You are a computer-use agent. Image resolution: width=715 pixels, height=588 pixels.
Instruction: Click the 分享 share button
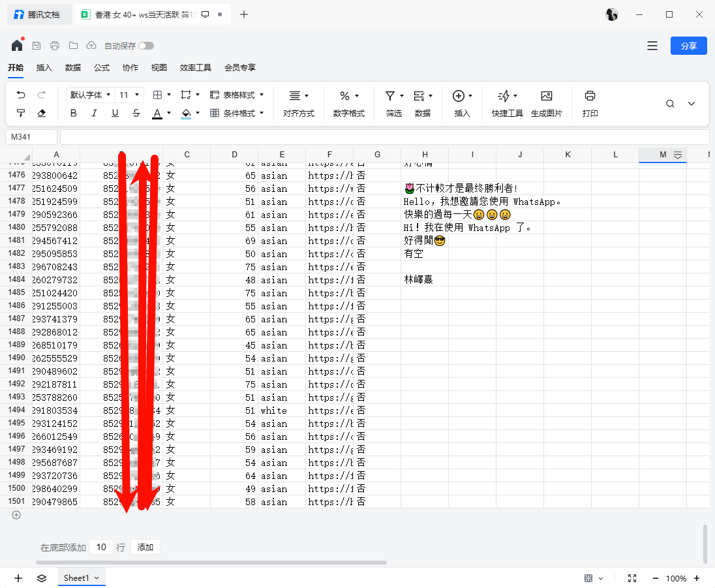click(688, 45)
